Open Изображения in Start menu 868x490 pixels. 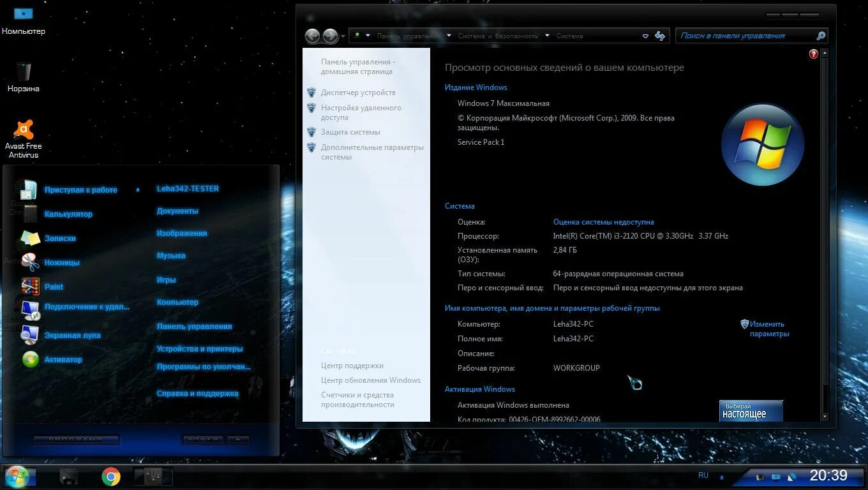point(182,234)
